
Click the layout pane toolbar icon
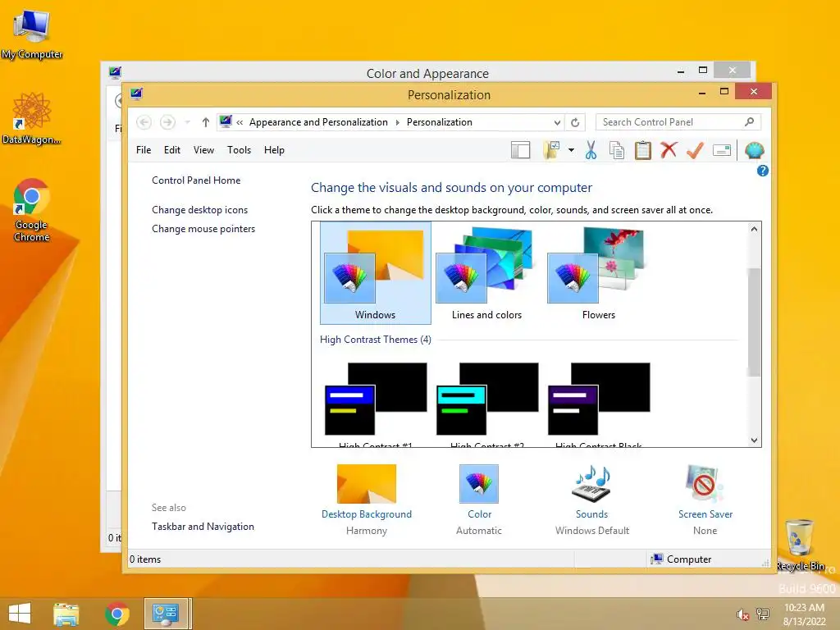(520, 151)
